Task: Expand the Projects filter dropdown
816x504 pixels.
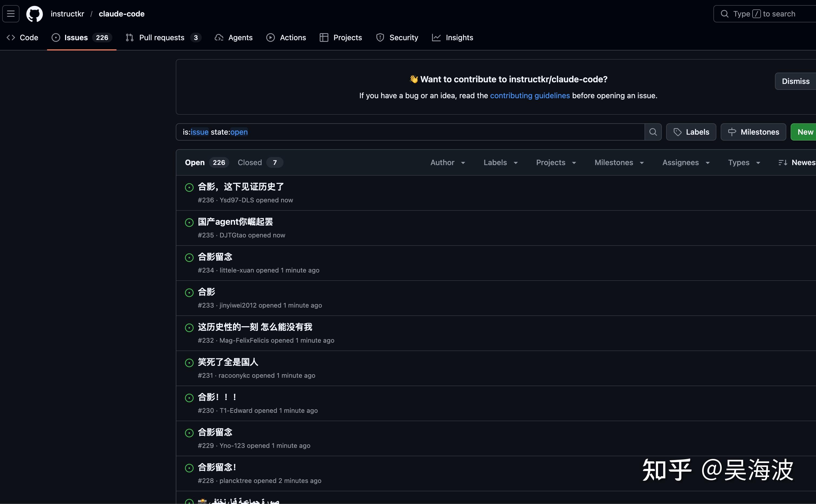Action: pos(556,163)
